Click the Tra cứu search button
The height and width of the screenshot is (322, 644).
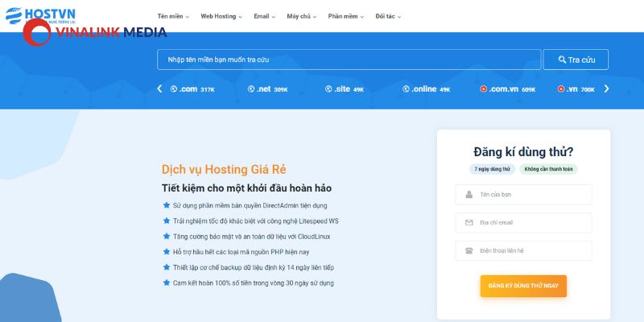576,60
